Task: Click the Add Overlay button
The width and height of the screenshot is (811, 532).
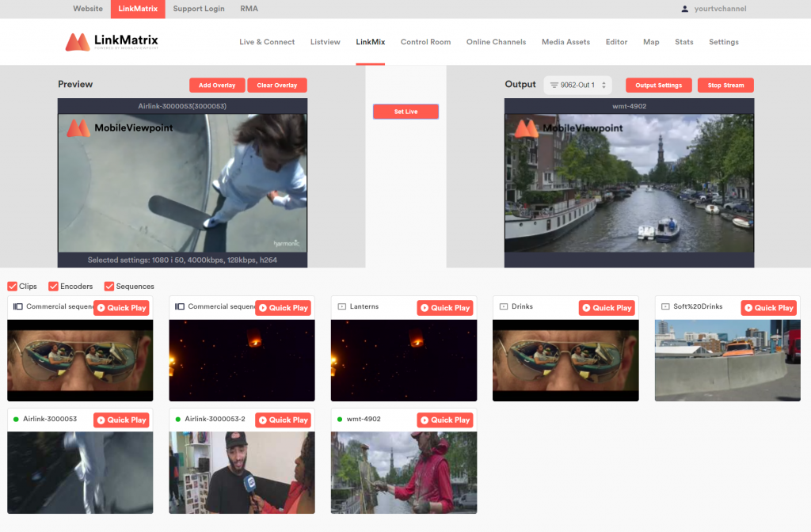Action: [x=217, y=85]
